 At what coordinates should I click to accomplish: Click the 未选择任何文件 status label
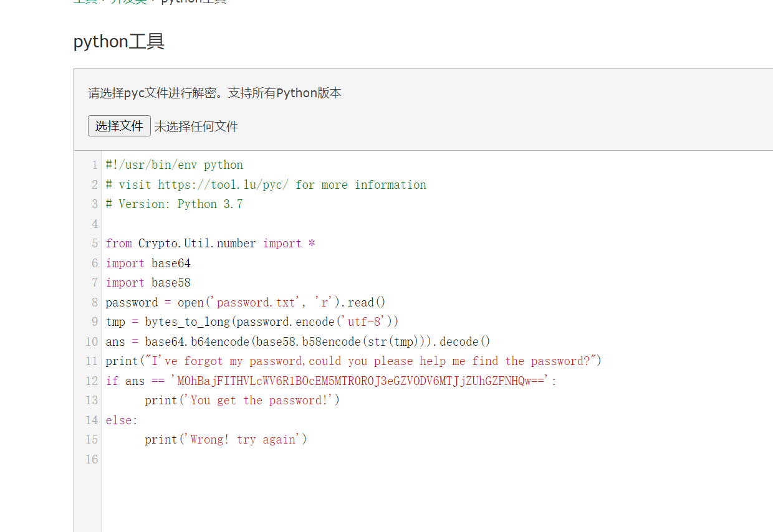(196, 125)
